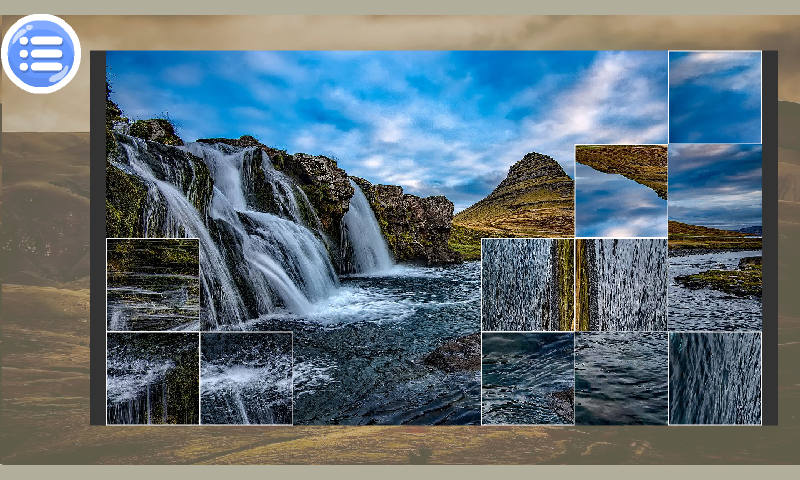Select the blue sky puzzle piece at top right
Image resolution: width=800 pixels, height=480 pixels.
pos(715,97)
